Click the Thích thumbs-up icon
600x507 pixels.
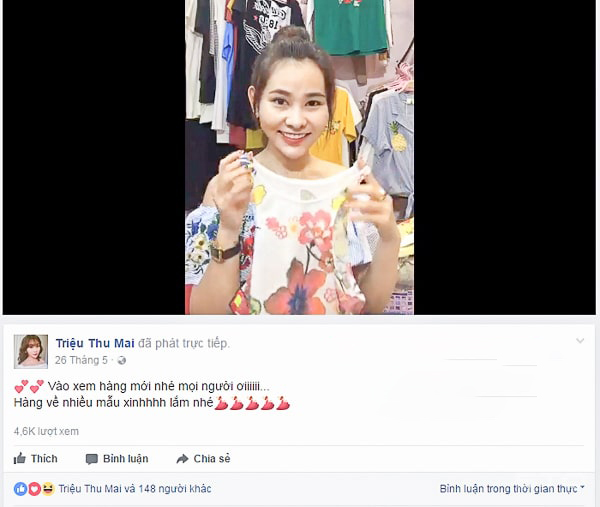click(20, 458)
